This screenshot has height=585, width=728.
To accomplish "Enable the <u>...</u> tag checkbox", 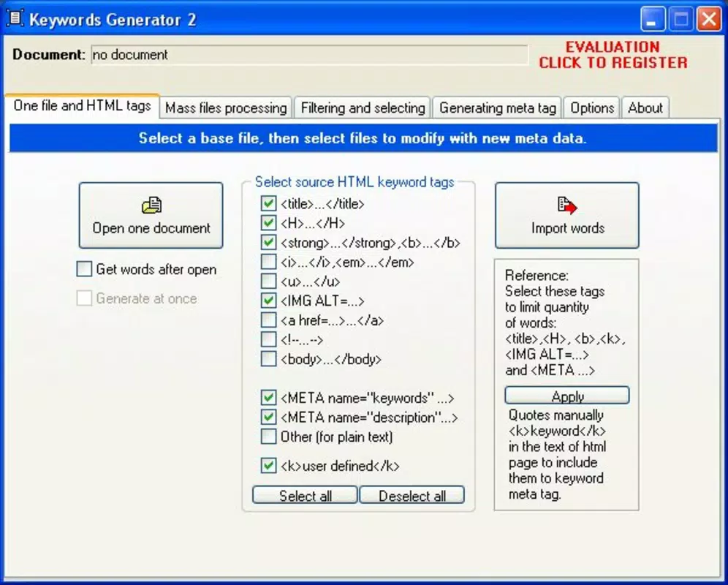I will tap(268, 282).
